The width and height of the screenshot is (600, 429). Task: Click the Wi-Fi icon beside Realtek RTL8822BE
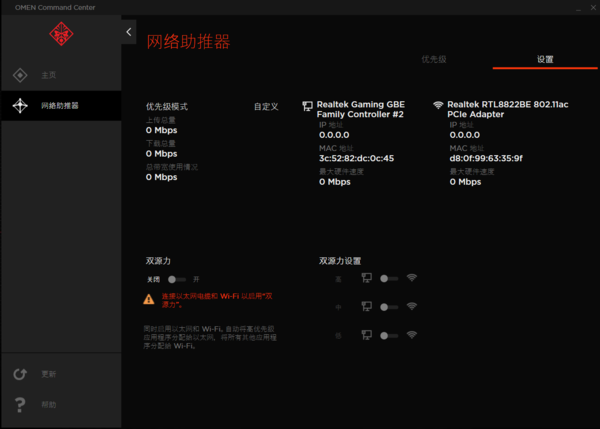438,104
